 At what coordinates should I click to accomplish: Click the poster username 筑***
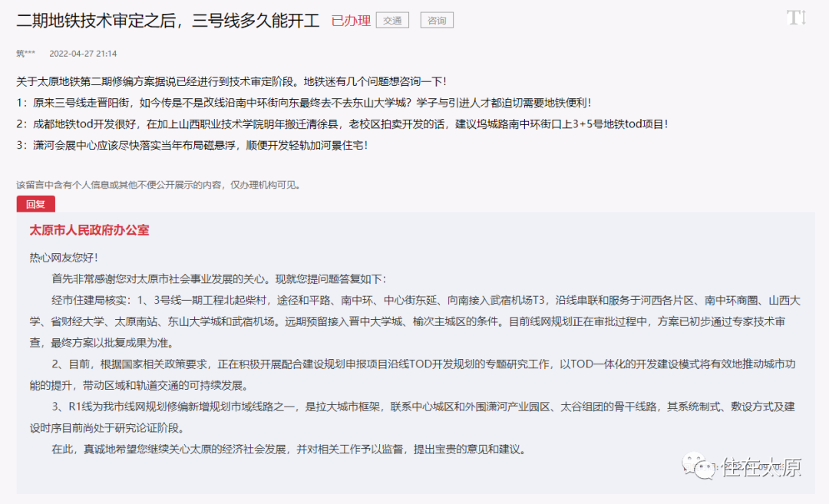[25, 54]
